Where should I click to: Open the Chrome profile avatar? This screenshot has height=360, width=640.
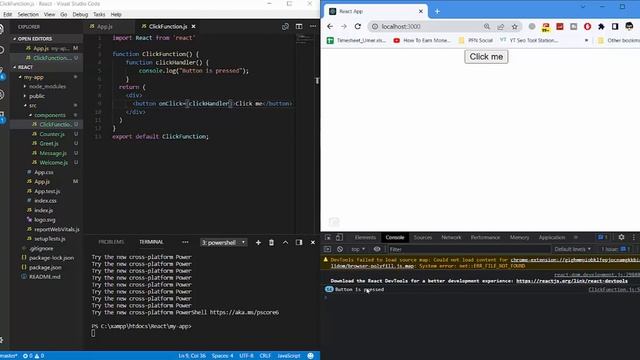coord(629,27)
